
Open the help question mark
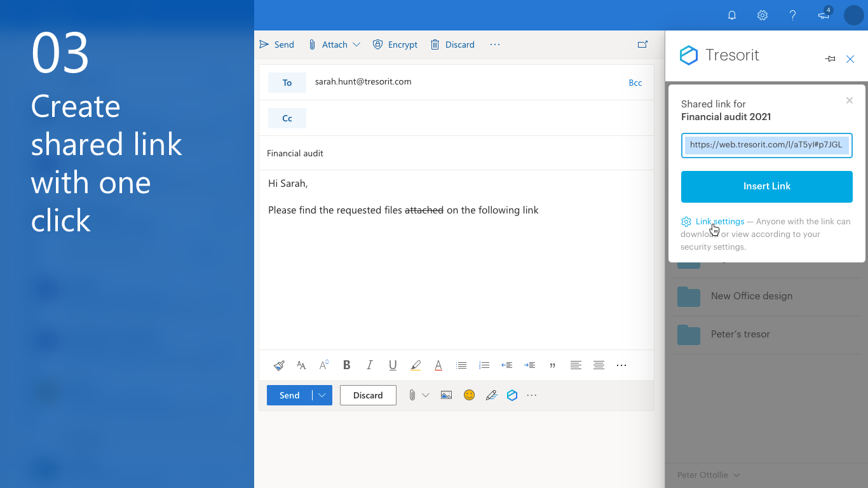792,15
